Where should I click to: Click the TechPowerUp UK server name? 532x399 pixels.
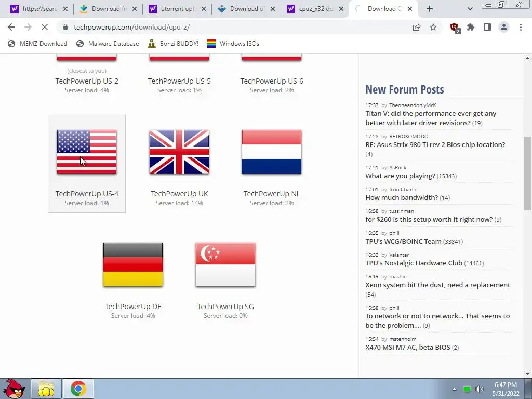tap(179, 194)
